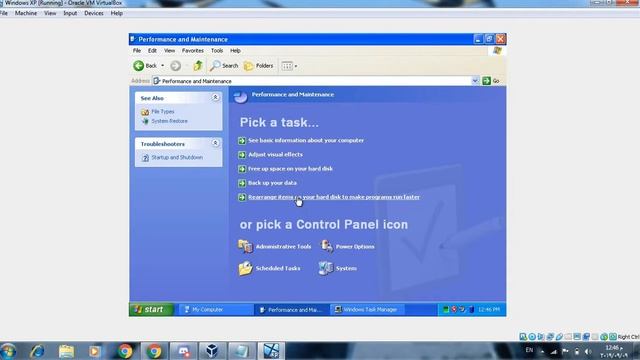Click Rearrange items on your hard disk task

[x=334, y=197]
